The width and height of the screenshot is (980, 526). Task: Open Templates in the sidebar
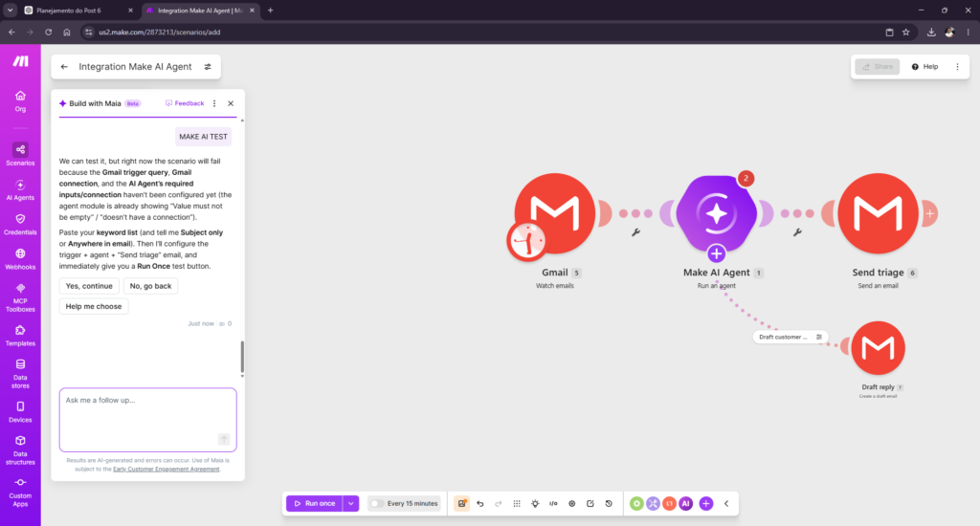(20, 336)
